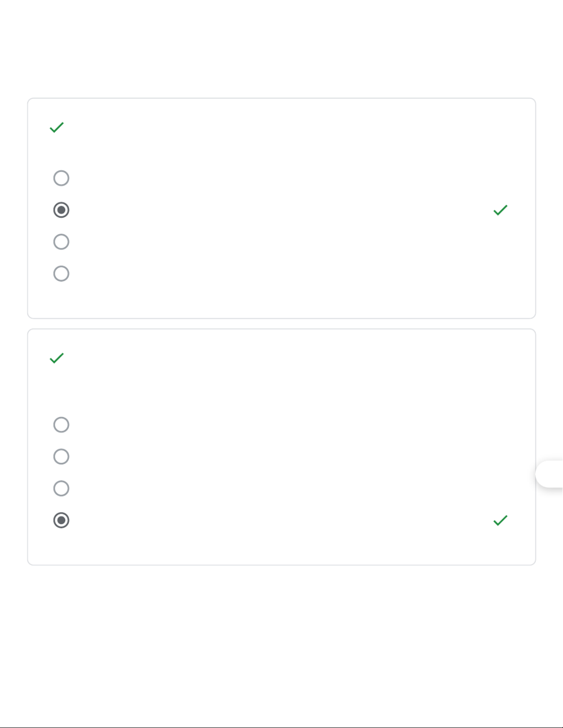Viewport: 563px width, 728px height.
Task: Pick the third radio option in the second question
Action: click(x=61, y=488)
